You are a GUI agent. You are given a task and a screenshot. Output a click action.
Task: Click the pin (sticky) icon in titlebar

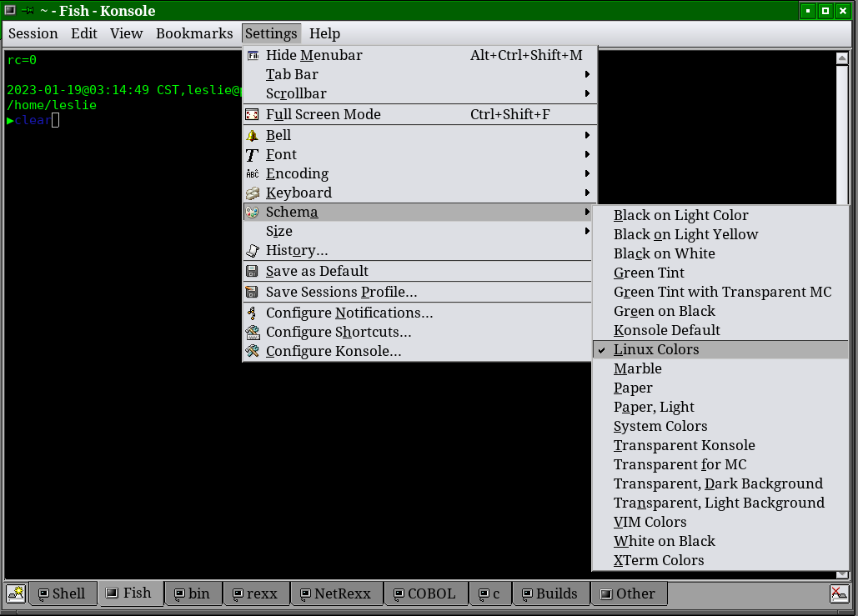point(28,10)
